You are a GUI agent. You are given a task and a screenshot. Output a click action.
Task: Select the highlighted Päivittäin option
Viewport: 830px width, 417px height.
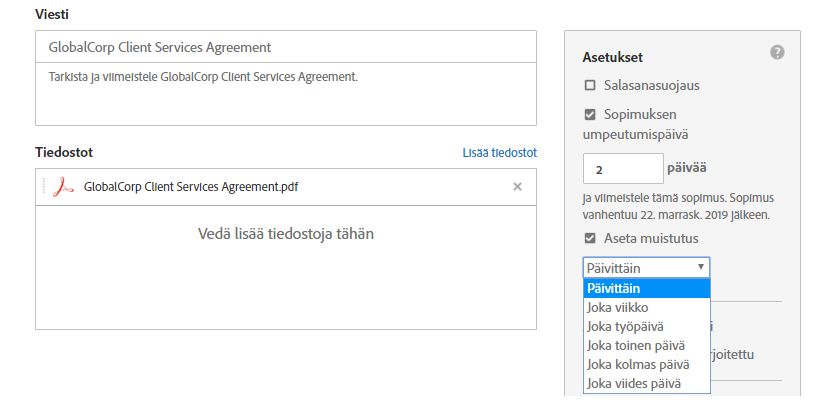click(646, 288)
